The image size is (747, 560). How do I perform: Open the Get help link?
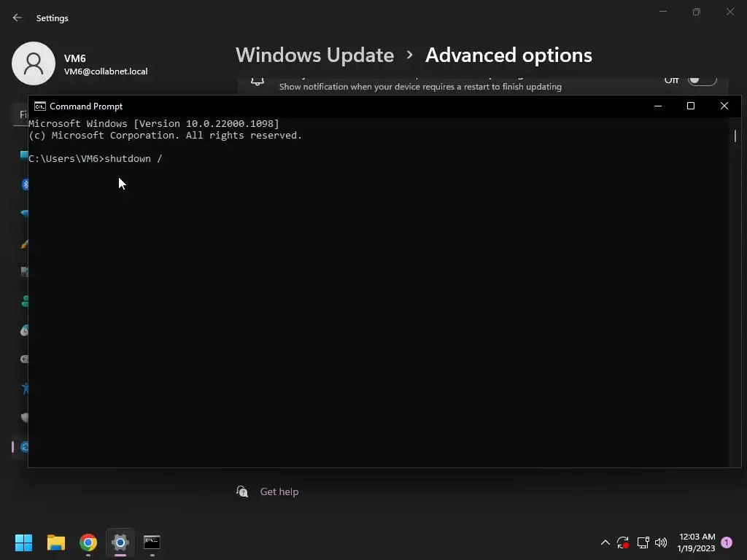279,491
